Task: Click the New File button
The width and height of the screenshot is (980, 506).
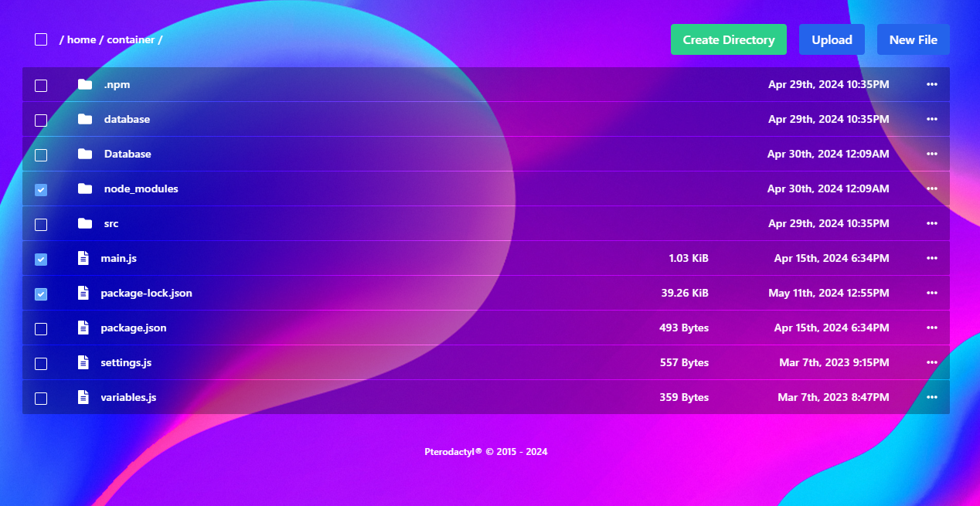Action: [x=914, y=39]
